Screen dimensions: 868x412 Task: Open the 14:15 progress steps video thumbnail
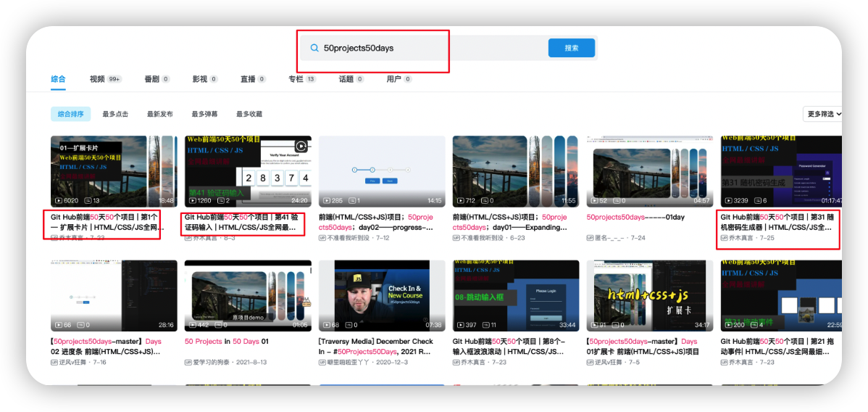click(382, 171)
